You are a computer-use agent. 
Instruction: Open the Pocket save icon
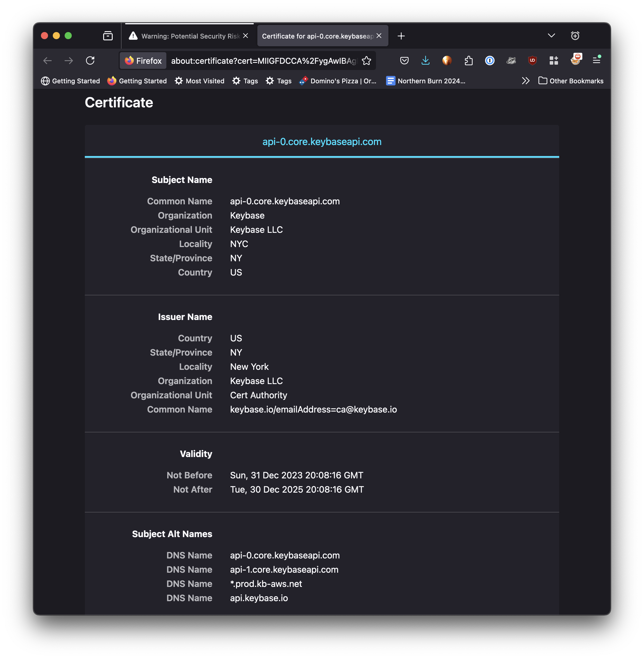click(404, 61)
